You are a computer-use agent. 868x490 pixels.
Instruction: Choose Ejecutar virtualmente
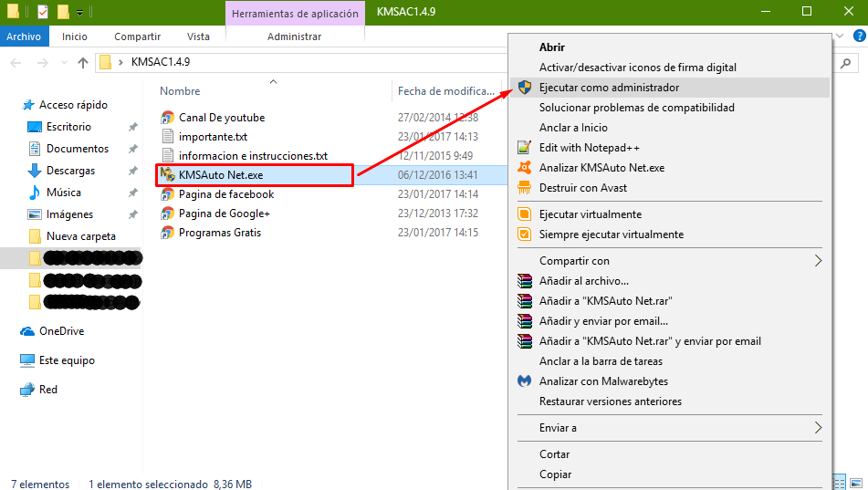pyautogui.click(x=670, y=214)
